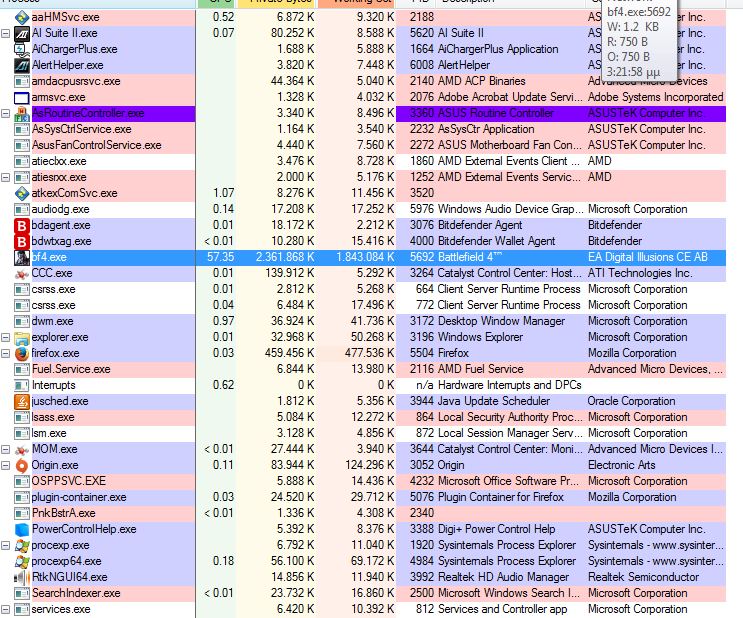The height and width of the screenshot is (618, 743).
Task: Click the explorer.exe folder icon
Action: pos(22,337)
